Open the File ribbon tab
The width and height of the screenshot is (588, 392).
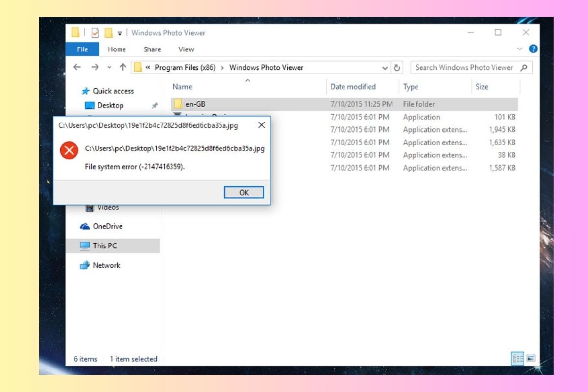[82, 49]
